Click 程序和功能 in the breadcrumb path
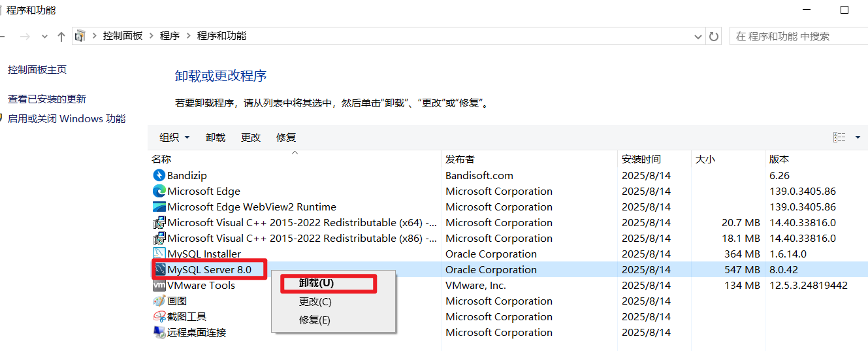 tap(221, 36)
